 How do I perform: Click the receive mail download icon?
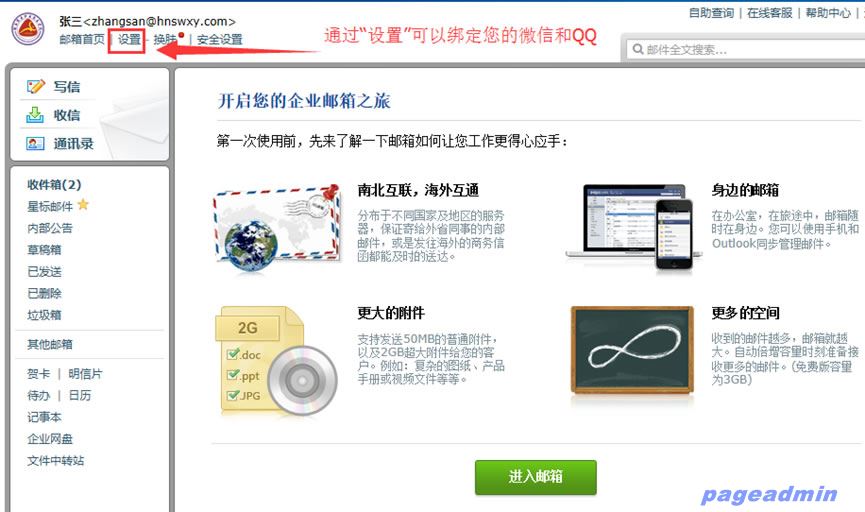pos(35,115)
